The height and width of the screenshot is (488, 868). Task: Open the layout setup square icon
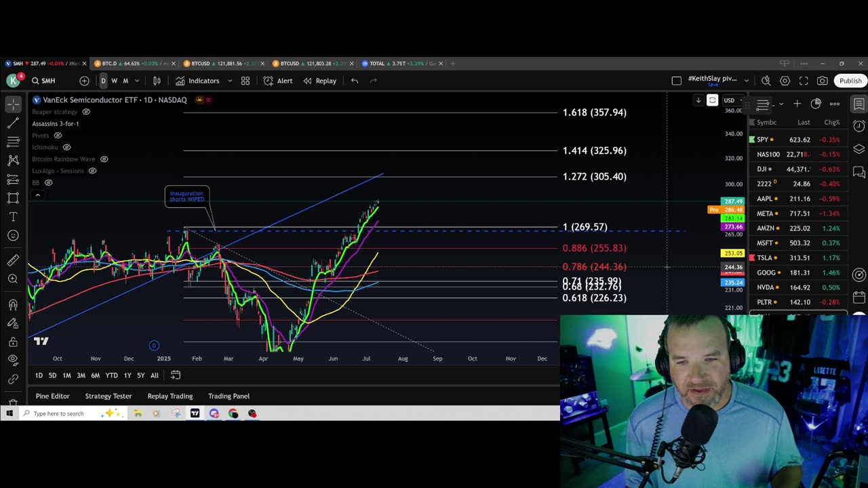[x=676, y=81]
